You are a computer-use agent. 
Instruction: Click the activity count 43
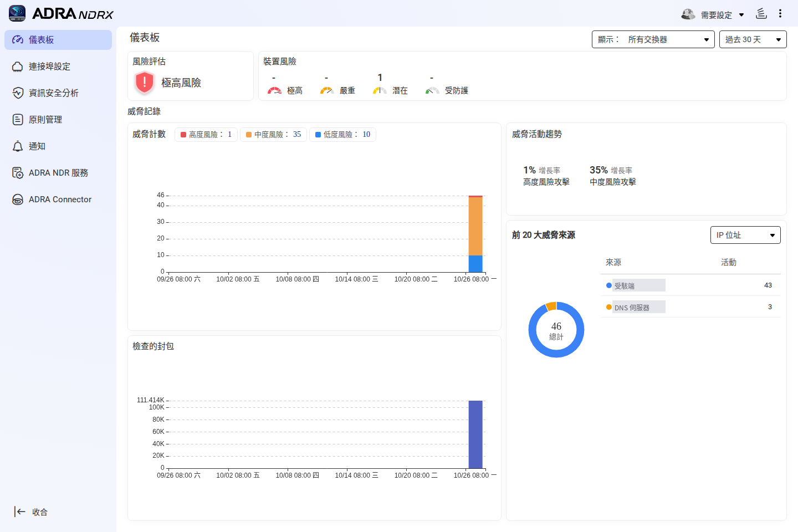(768, 285)
